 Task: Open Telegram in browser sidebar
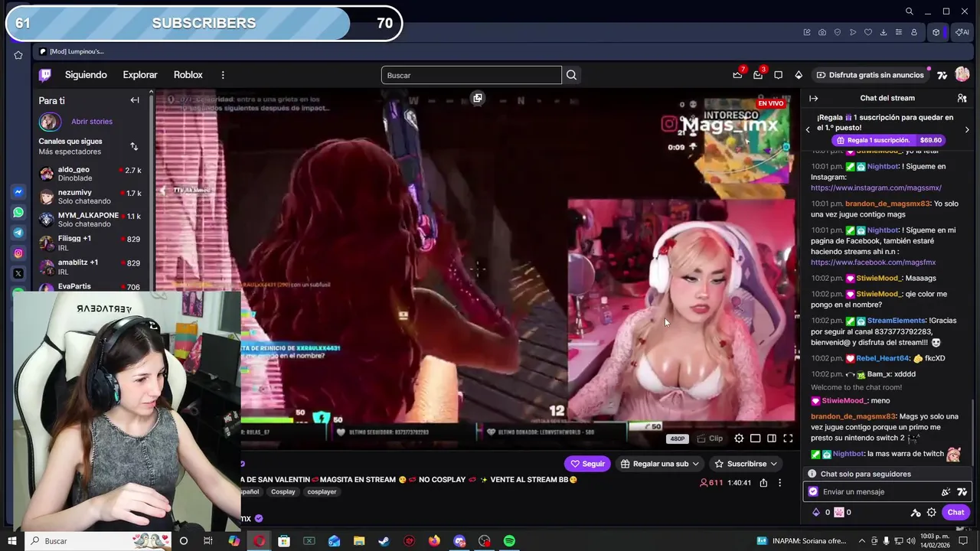18,233
